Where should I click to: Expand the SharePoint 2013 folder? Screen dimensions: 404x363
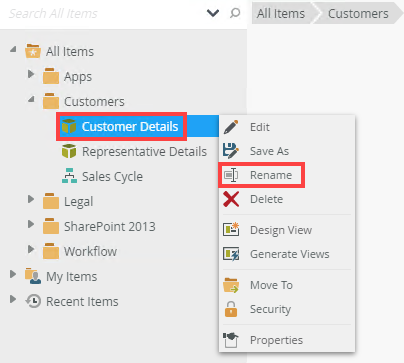31,224
